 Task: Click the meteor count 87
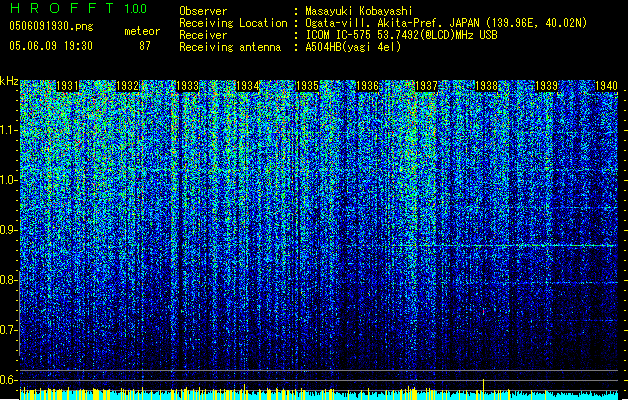(145, 46)
